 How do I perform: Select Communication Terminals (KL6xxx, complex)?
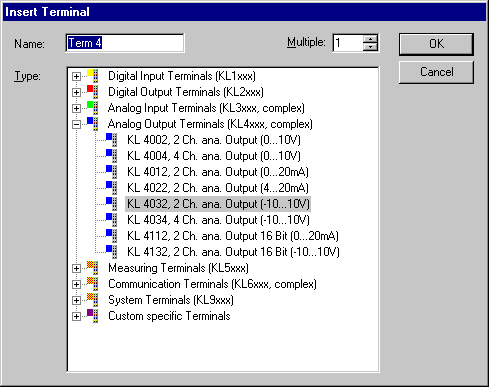click(212, 284)
